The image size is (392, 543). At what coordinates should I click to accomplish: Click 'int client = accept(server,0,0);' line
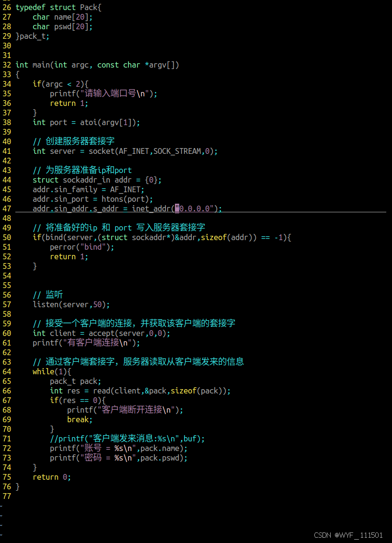click(102, 334)
